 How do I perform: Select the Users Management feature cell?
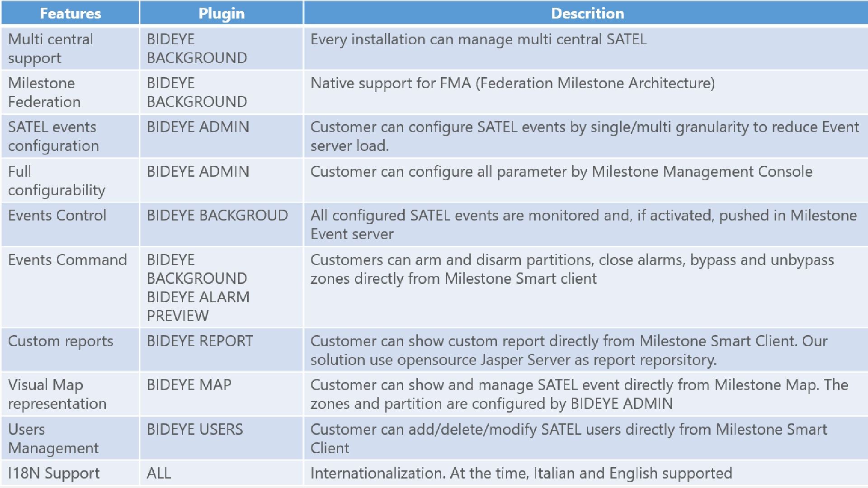70,438
